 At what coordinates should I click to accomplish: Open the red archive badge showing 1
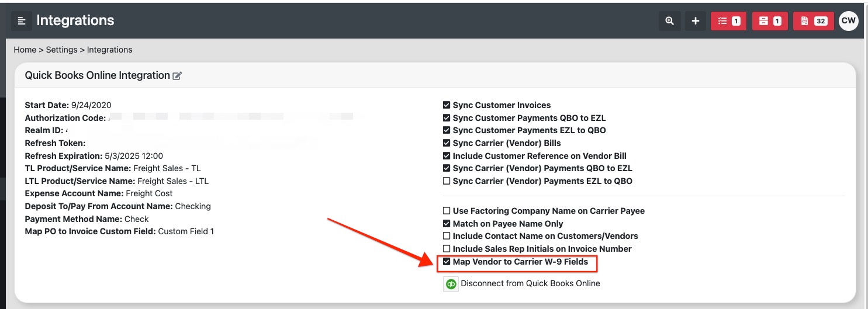(x=769, y=21)
